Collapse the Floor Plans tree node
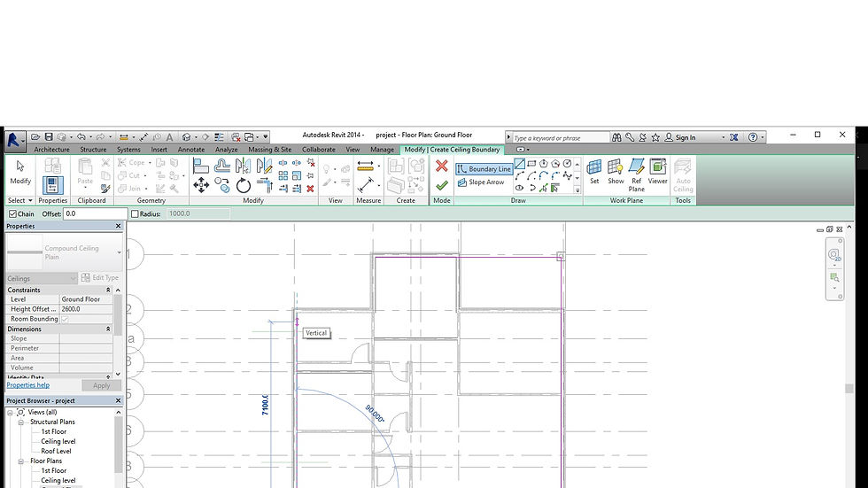The image size is (868, 488). pyautogui.click(x=21, y=461)
